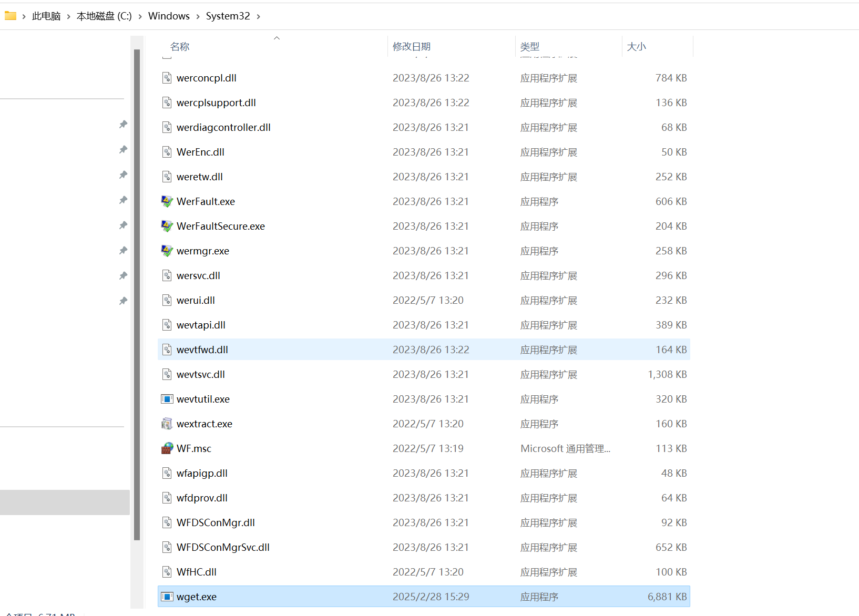Click the wget.exe file icon
859x616 pixels.
pos(167,597)
